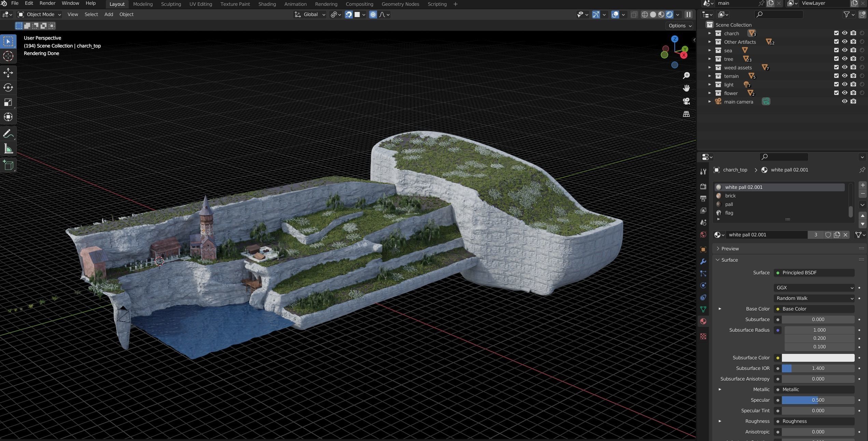Viewport: 868px width, 441px height.
Task: Open the File menu
Action: (x=15, y=3)
